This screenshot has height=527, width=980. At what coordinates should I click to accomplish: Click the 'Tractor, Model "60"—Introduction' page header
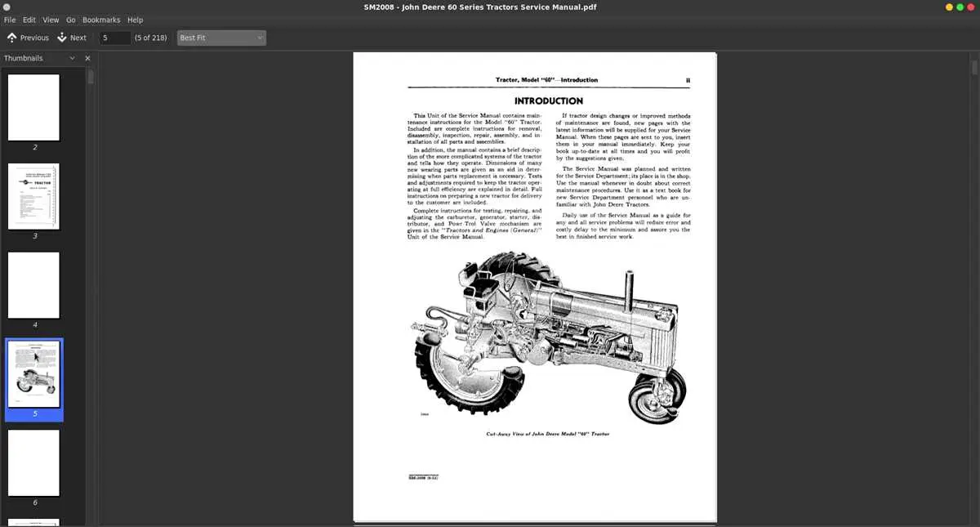547,80
